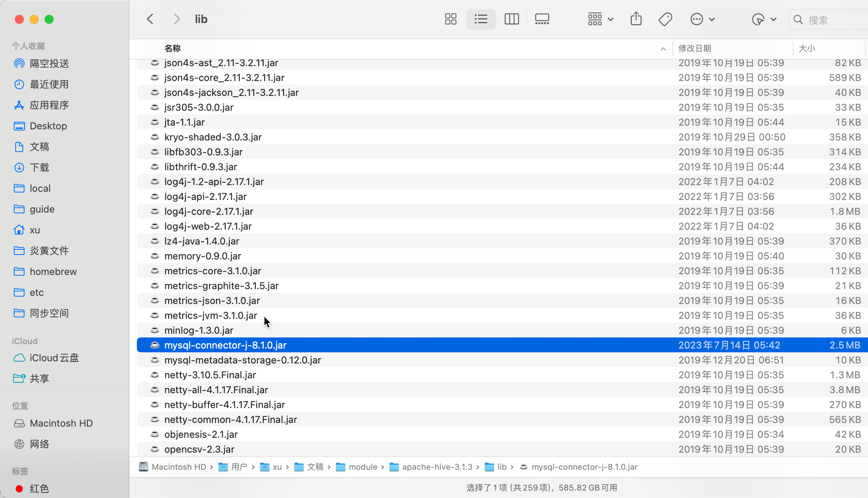
Task: Toggle sort direction arrow on name column
Action: click(x=663, y=49)
